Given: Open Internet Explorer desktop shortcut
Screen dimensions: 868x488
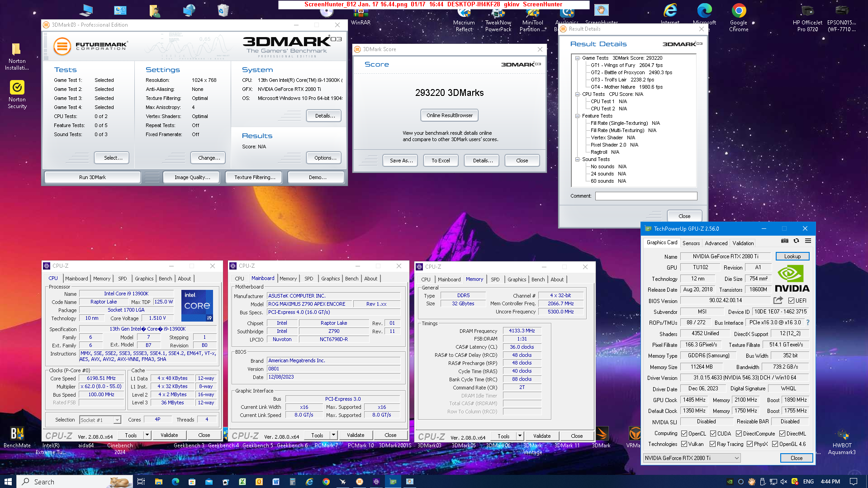Looking at the screenshot, I should pos(670,14).
